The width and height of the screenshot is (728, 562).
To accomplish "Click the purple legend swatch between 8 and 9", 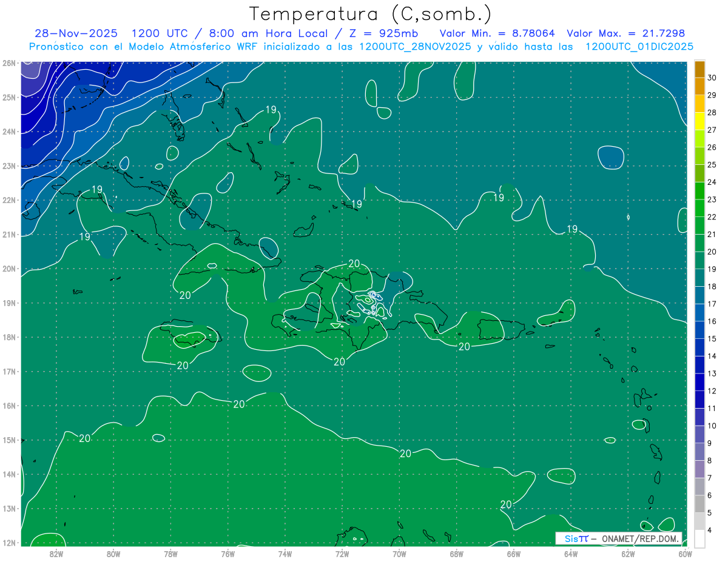I will click(x=699, y=452).
